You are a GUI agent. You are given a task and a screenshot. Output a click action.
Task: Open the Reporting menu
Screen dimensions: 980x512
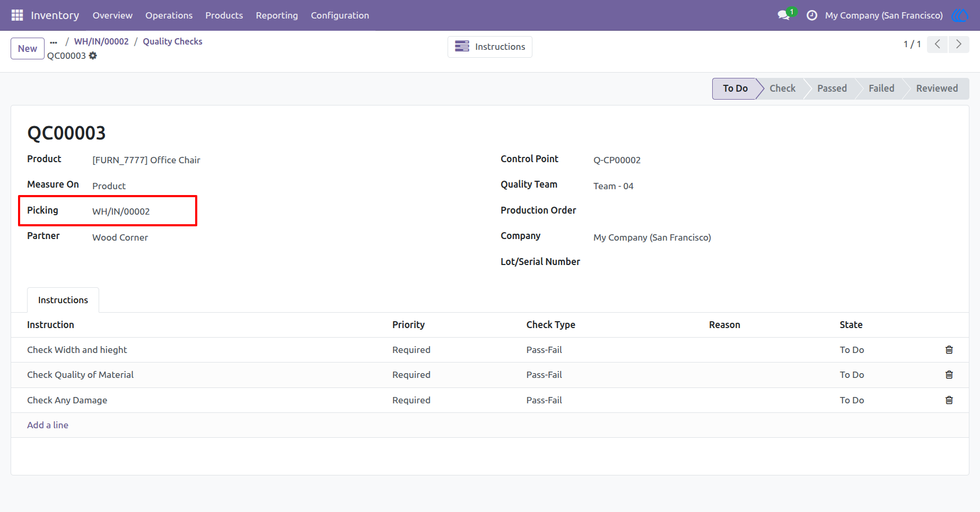pyautogui.click(x=277, y=15)
